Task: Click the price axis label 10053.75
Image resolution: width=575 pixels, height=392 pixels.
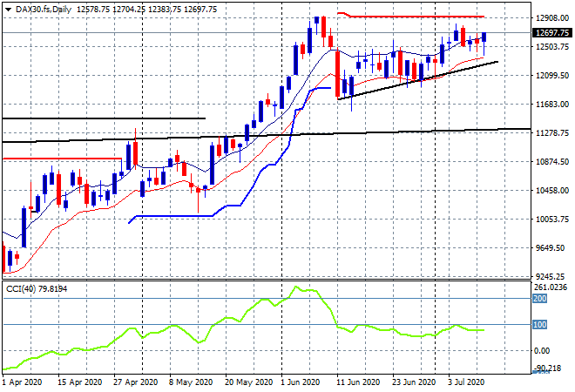Action: pyautogui.click(x=551, y=220)
